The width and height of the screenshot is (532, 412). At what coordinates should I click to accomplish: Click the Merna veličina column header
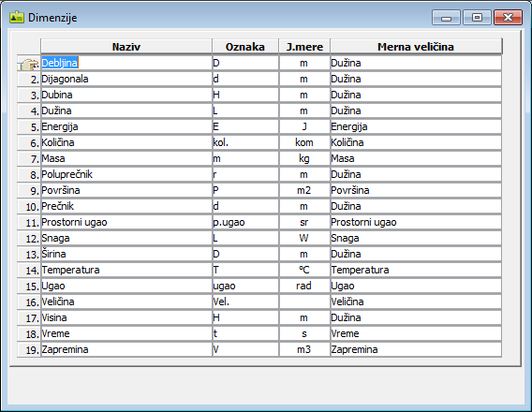(416, 47)
